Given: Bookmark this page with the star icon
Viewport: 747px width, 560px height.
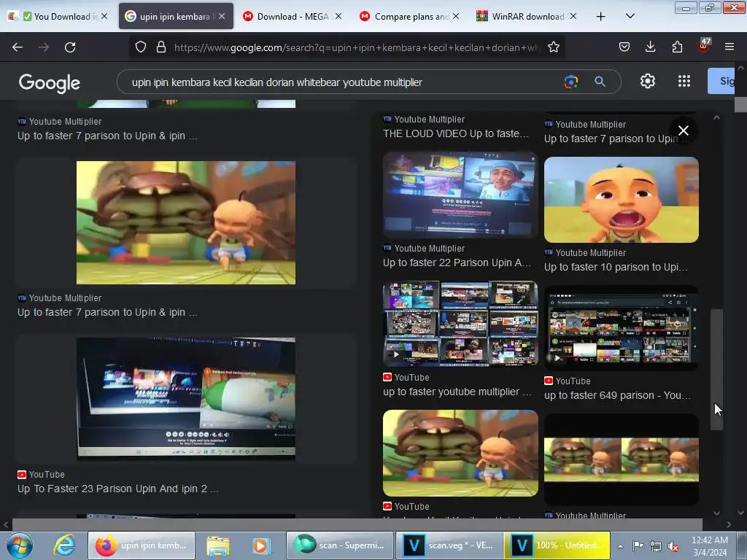Looking at the screenshot, I should (553, 47).
